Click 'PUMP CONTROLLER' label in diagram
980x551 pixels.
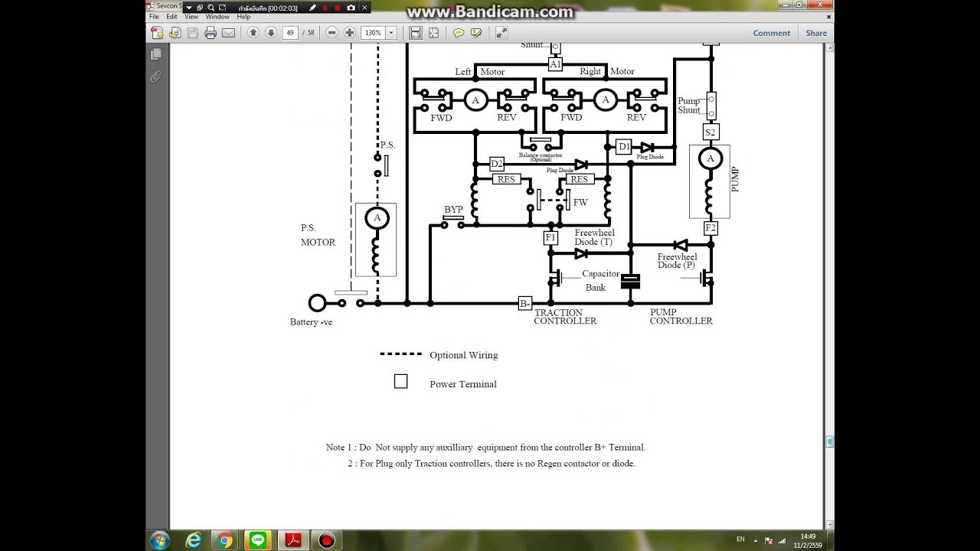coord(681,317)
